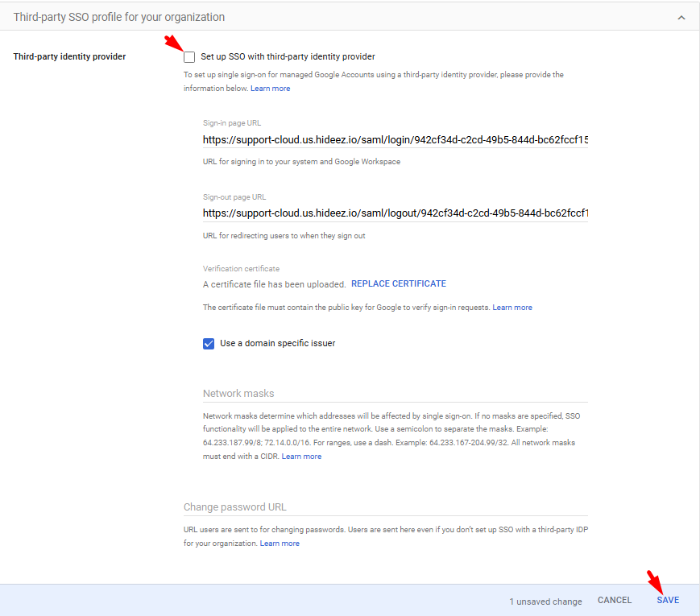Select the Network masks input field
The width and height of the screenshot is (700, 616).
coord(395,394)
